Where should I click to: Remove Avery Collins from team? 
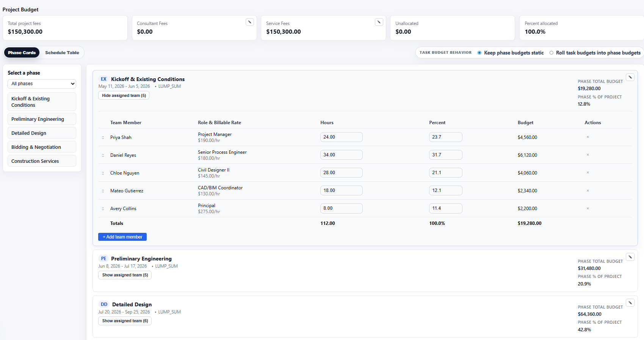pyautogui.click(x=588, y=208)
